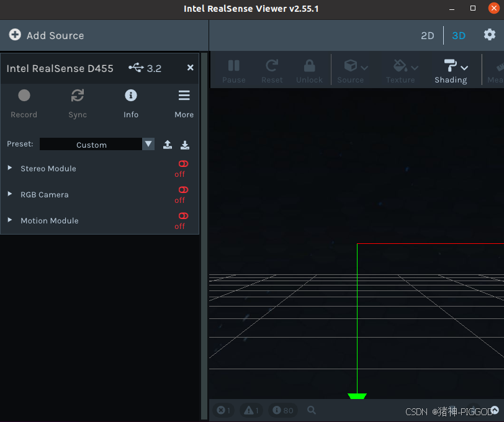Viewport: 504px width, 422px height.
Task: Open the Source dropdown in the toolbar
Action: coord(353,71)
